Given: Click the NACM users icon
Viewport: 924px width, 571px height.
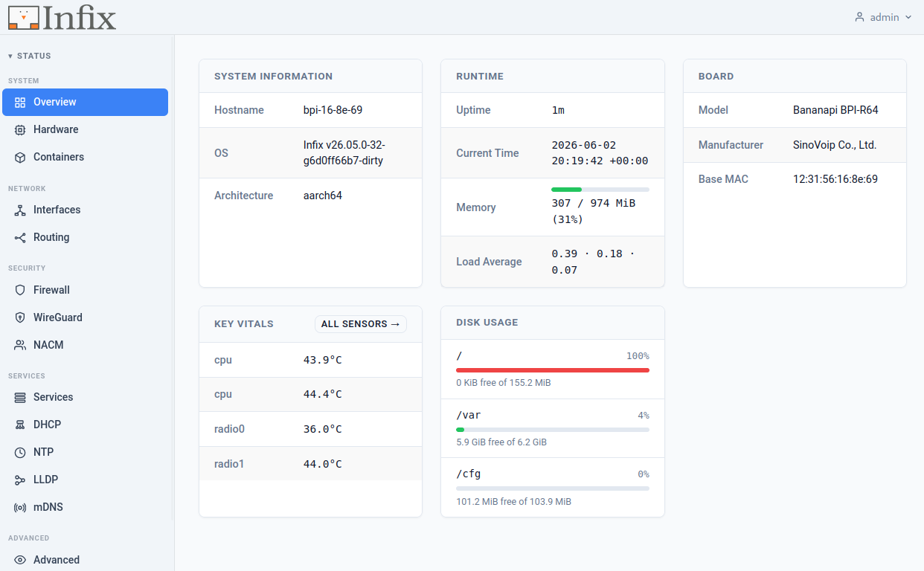Looking at the screenshot, I should [20, 345].
